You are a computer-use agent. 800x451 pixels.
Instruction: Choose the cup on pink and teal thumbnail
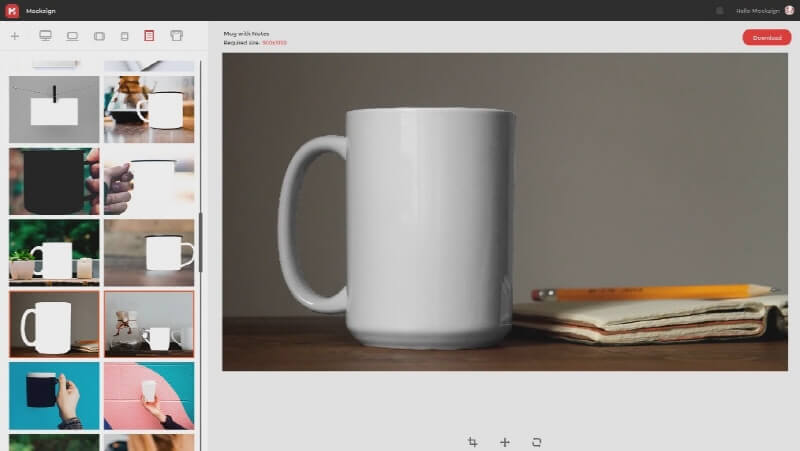coord(149,396)
